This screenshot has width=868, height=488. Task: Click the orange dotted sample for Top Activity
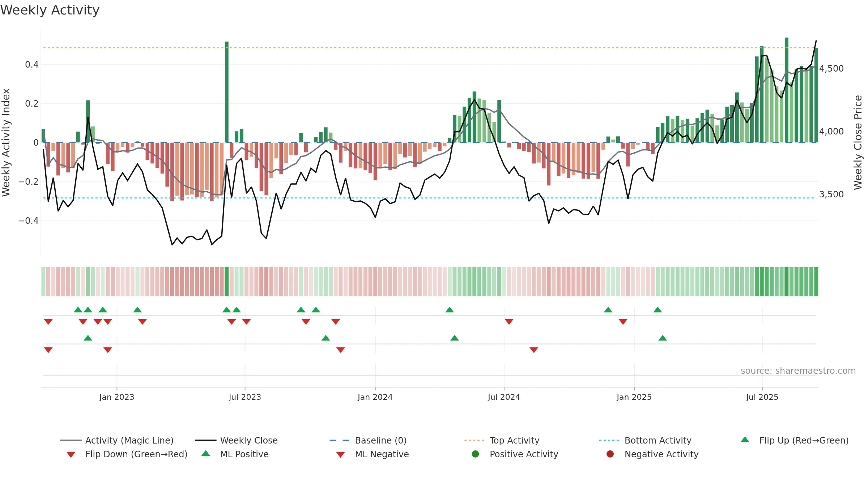474,440
